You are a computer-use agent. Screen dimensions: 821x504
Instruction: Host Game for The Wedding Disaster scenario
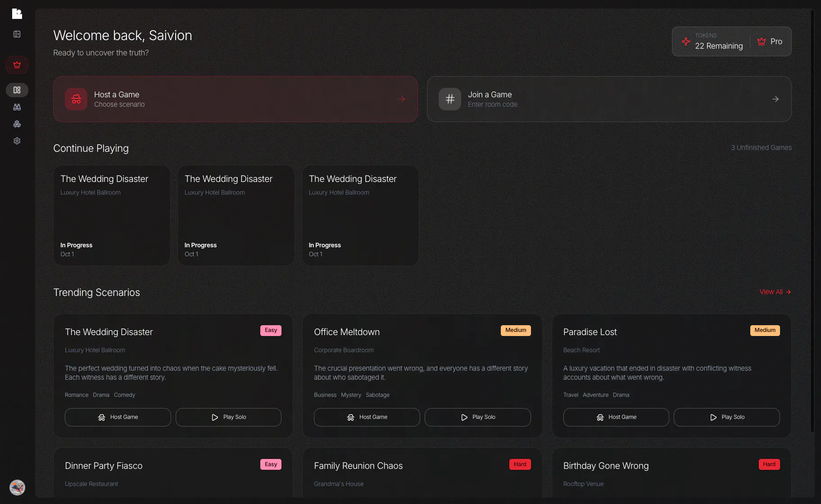118,417
